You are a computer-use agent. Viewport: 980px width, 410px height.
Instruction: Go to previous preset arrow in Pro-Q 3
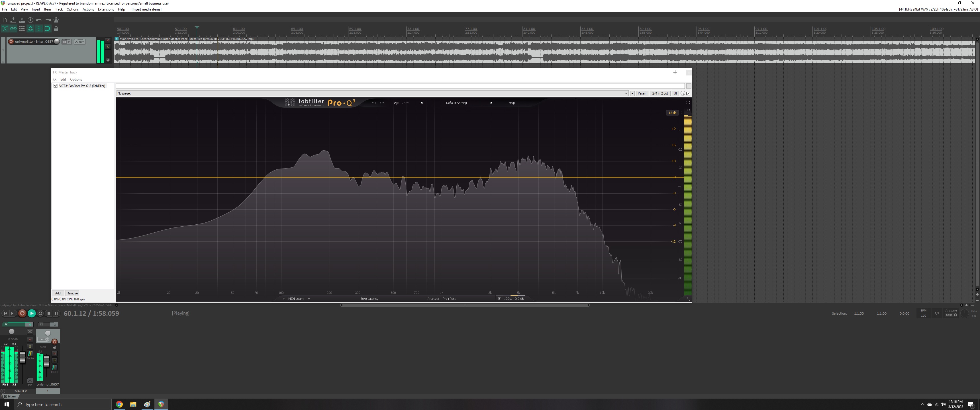coord(422,103)
